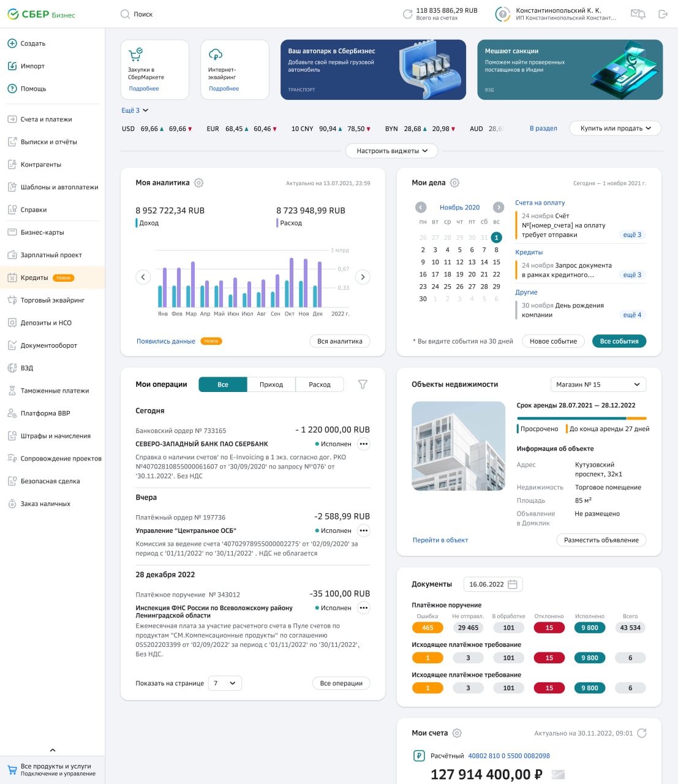Click the logout icon in header

(x=663, y=14)
